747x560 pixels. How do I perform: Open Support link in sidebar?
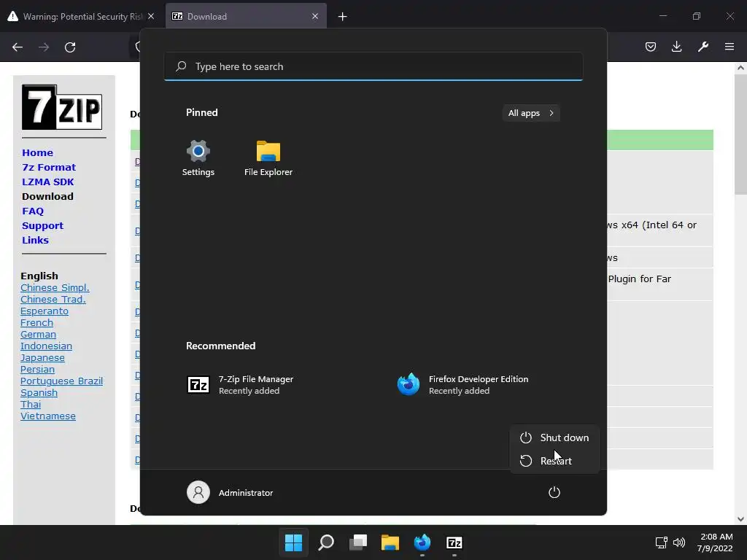[42, 226]
